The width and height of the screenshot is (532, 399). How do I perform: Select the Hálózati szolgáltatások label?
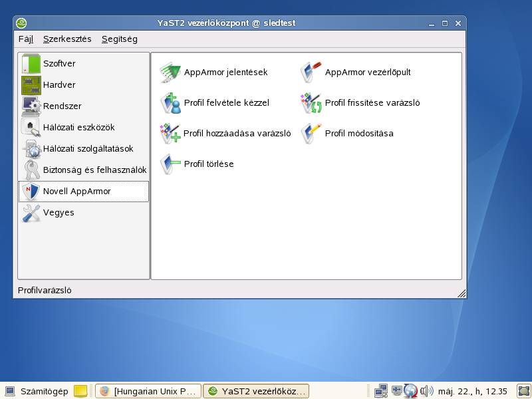[88, 148]
